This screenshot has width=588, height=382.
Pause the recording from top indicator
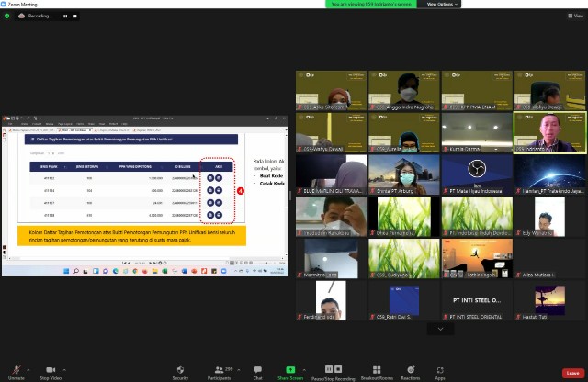point(64,16)
